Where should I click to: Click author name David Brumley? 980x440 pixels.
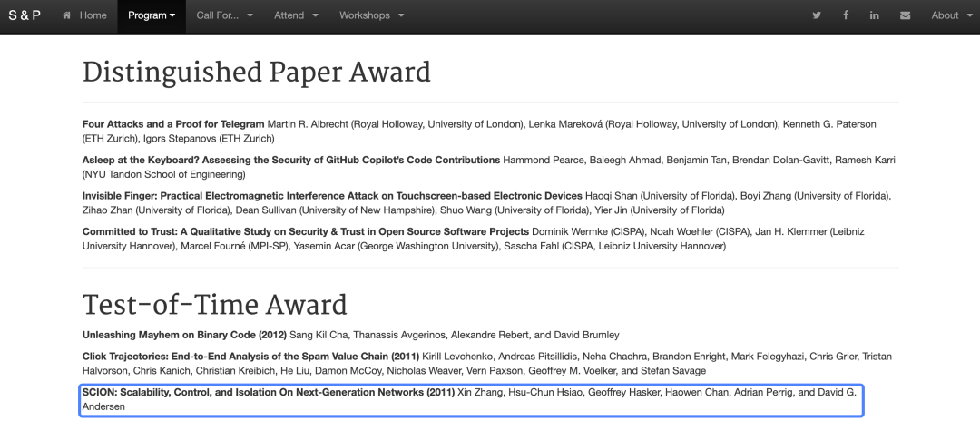point(584,335)
